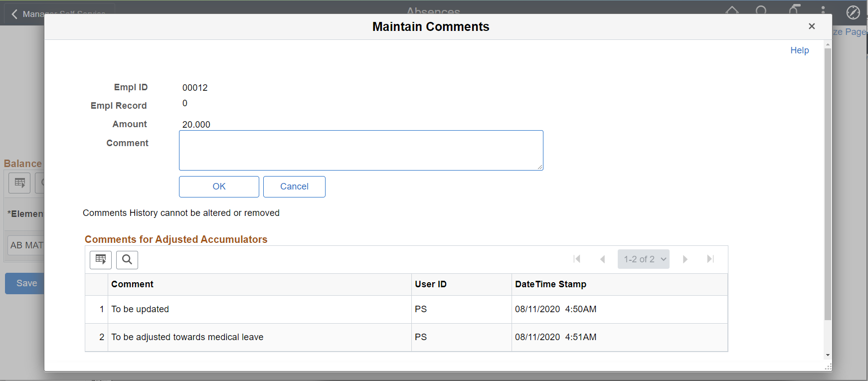Screen dimensions: 868x381
Task: Go to last page of comments grid
Action: pos(710,259)
